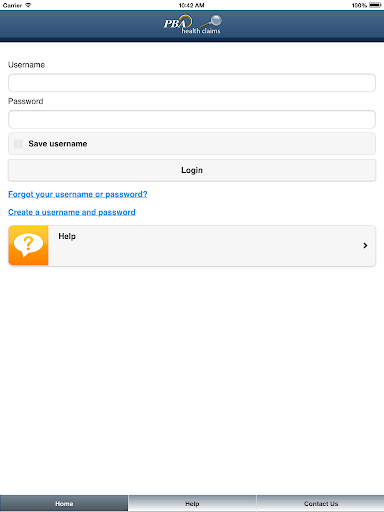
Task: Open the Contact Us tab
Action: click(x=320, y=503)
